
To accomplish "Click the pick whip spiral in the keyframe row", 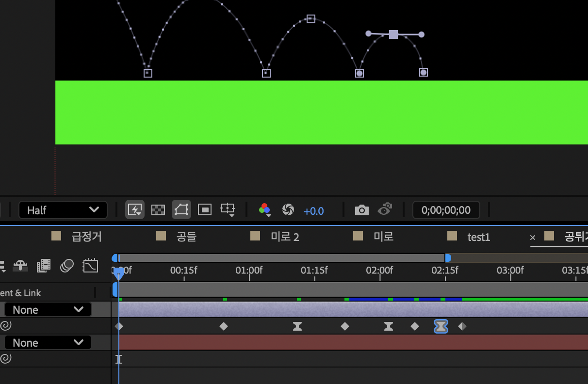I will 5,326.
